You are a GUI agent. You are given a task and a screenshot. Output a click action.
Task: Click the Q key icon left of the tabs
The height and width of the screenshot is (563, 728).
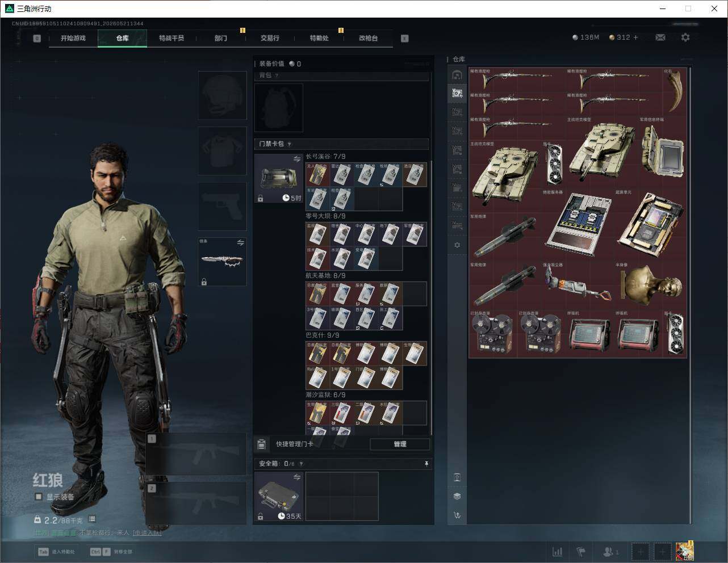click(37, 38)
